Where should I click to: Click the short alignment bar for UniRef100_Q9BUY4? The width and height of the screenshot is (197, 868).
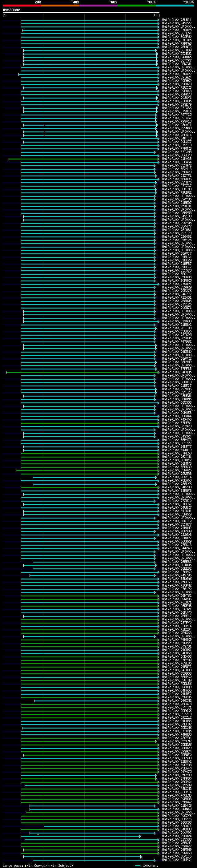pyautogui.click(x=81, y=836)
